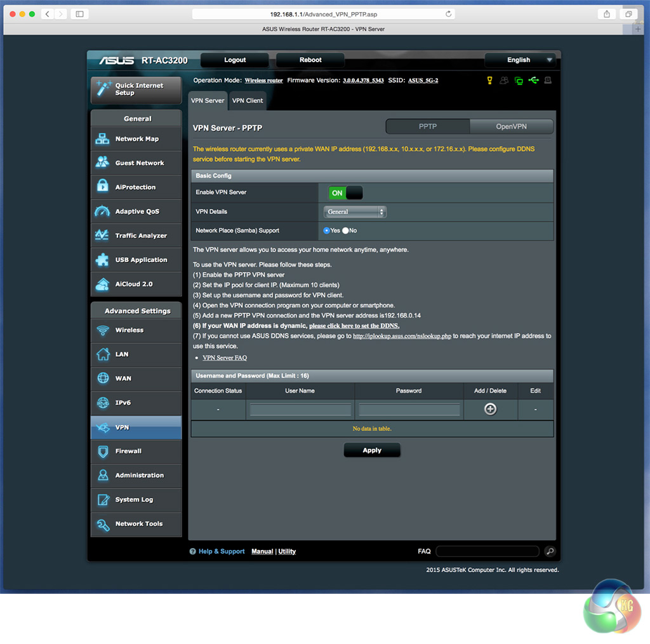Click the Apply button

372,450
